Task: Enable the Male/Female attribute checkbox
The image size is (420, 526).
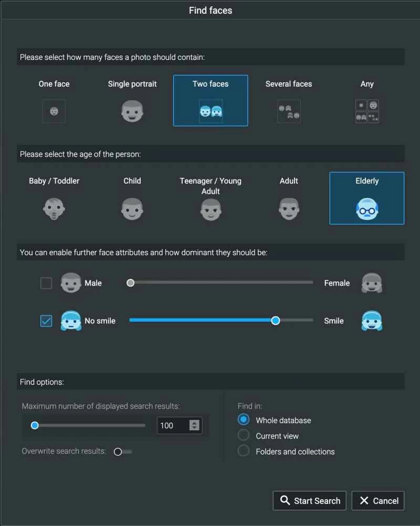Action: (46, 283)
